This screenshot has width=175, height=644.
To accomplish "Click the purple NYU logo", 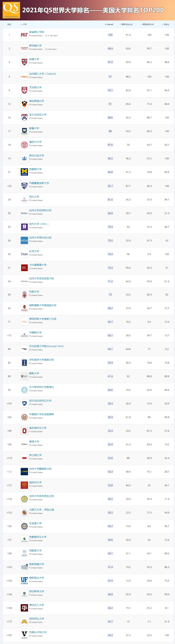I will [x=24, y=227].
